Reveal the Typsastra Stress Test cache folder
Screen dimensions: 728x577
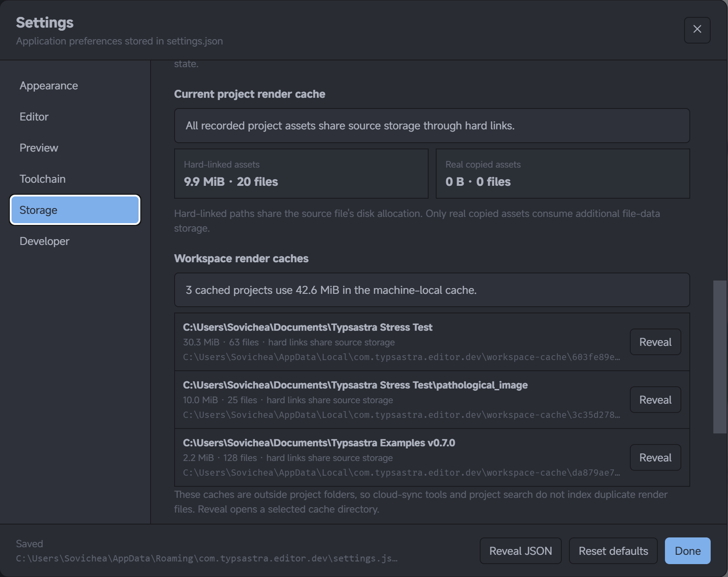655,342
